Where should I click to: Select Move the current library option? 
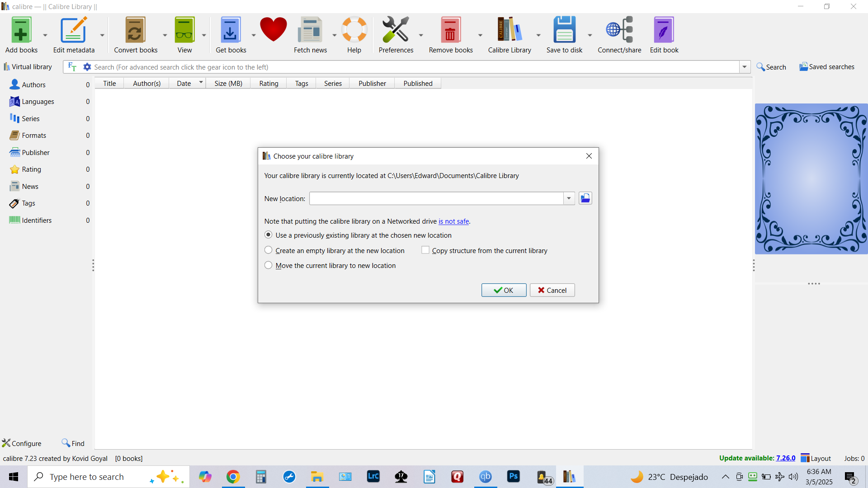pos(269,265)
